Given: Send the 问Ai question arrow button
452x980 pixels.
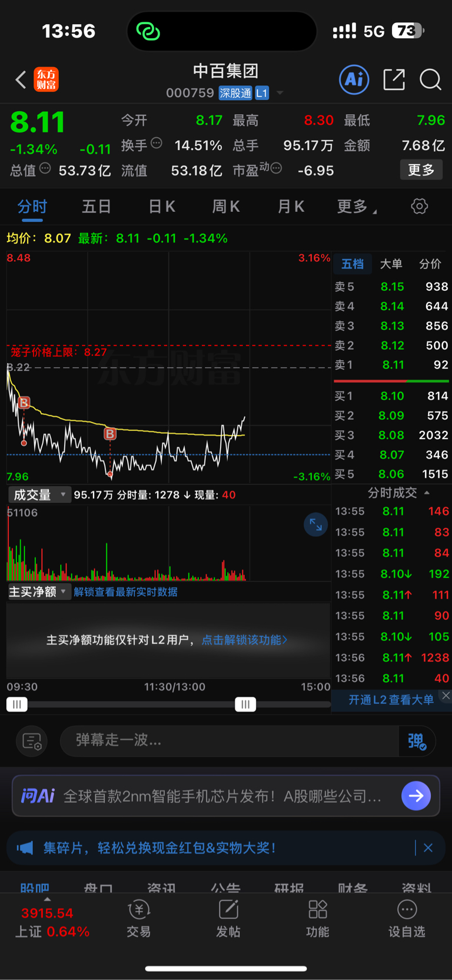Looking at the screenshot, I should (416, 796).
